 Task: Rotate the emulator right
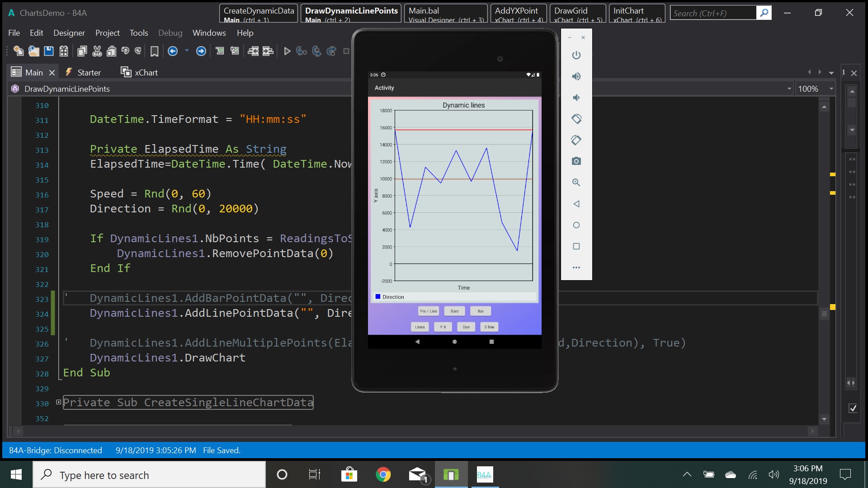click(576, 140)
